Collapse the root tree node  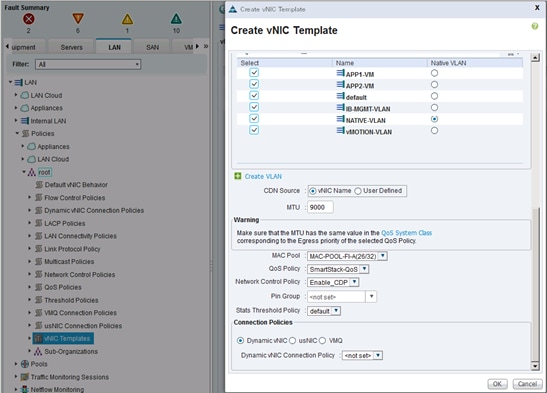[24, 172]
